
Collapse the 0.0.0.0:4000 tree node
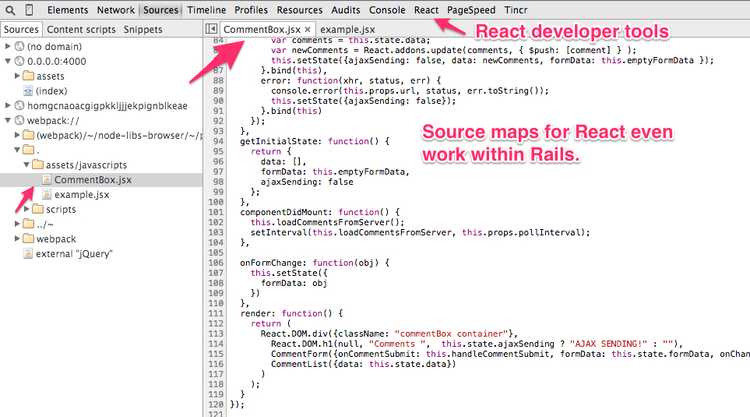(x=7, y=61)
